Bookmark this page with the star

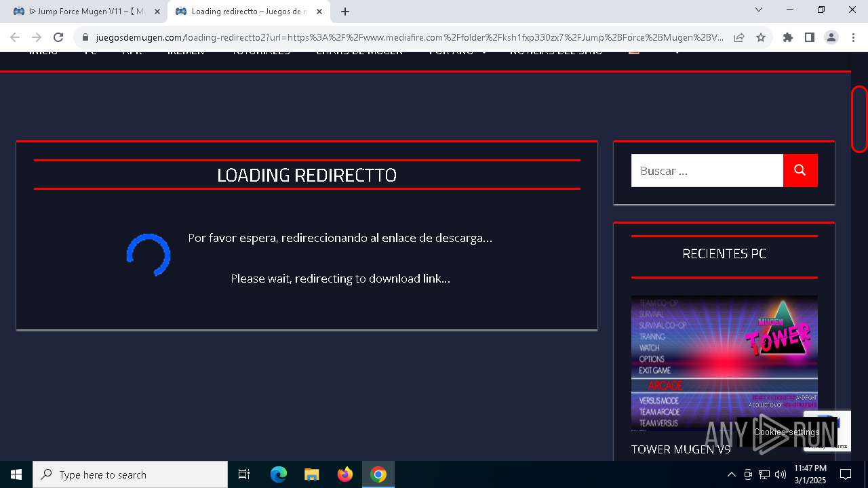761,38
